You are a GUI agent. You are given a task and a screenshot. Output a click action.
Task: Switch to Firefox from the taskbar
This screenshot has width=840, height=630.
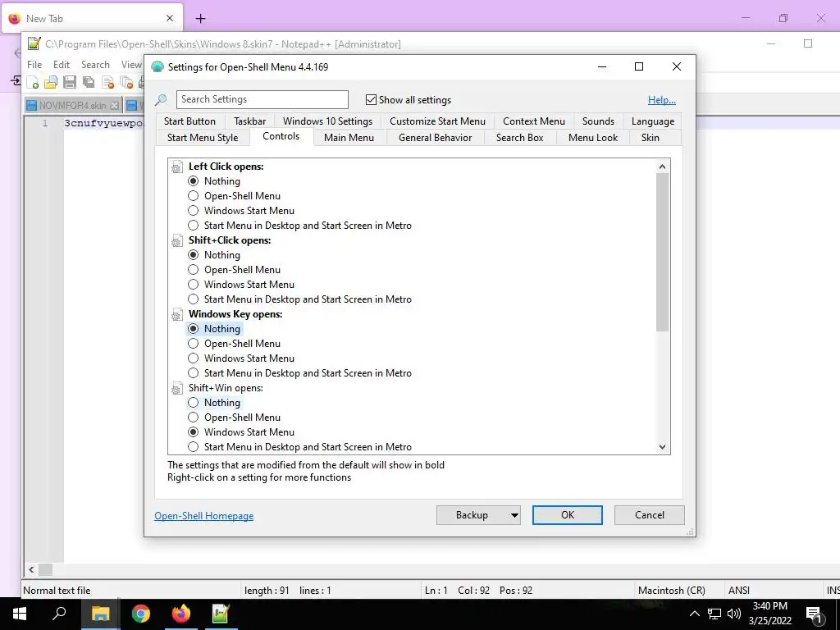[181, 614]
